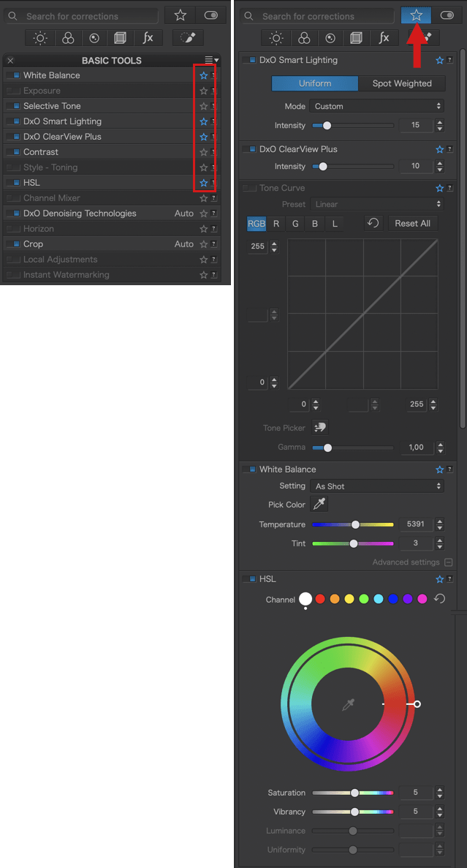This screenshot has height=868, width=467.
Task: Click the Detail lens icon in right panel
Action: (x=330, y=38)
